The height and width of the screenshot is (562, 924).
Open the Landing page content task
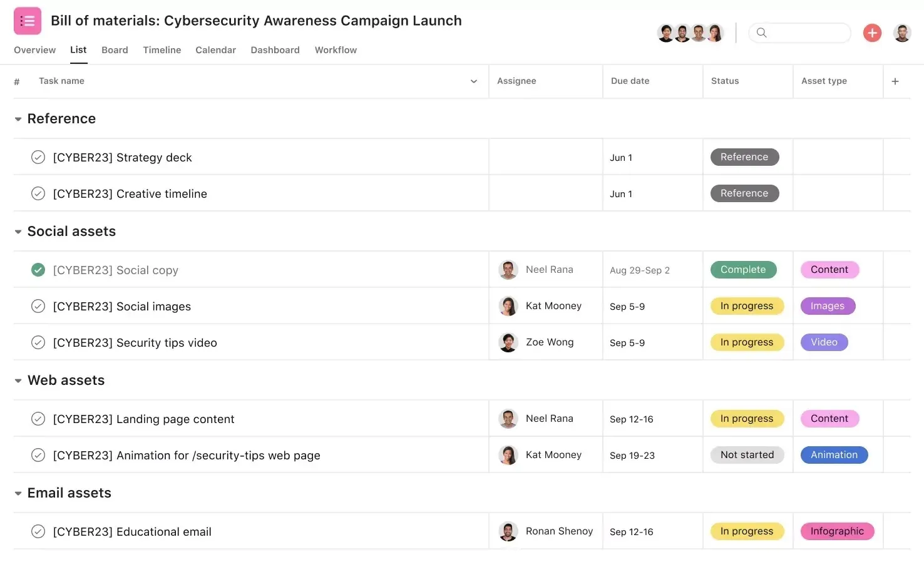(143, 419)
